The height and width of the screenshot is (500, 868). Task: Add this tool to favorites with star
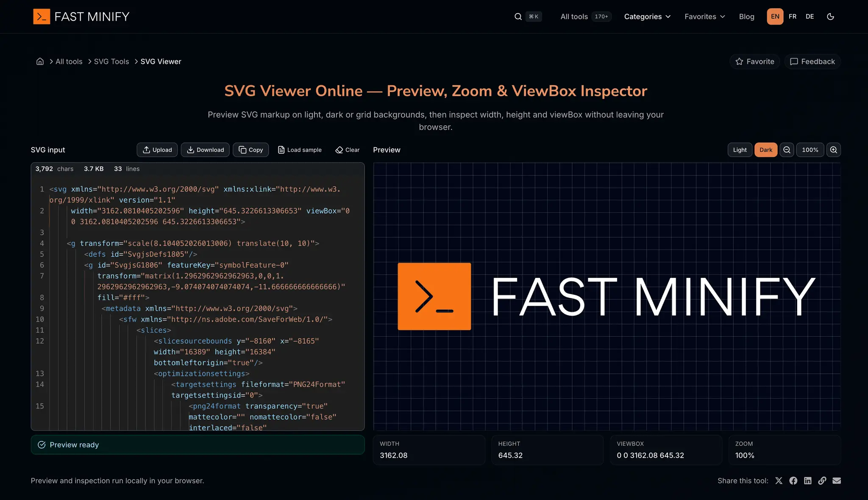(755, 61)
